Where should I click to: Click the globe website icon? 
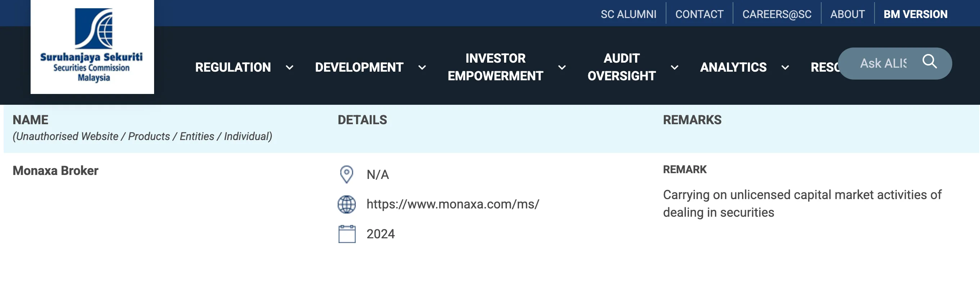pos(347,204)
